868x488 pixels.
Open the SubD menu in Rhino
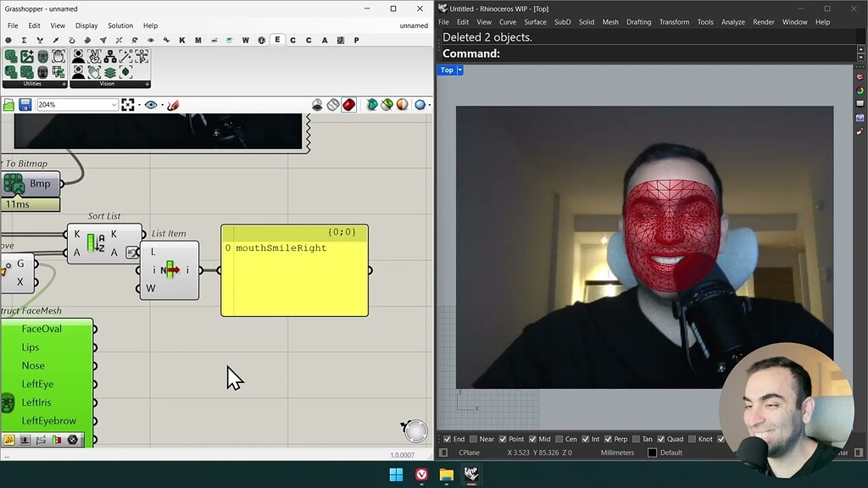[x=562, y=22]
